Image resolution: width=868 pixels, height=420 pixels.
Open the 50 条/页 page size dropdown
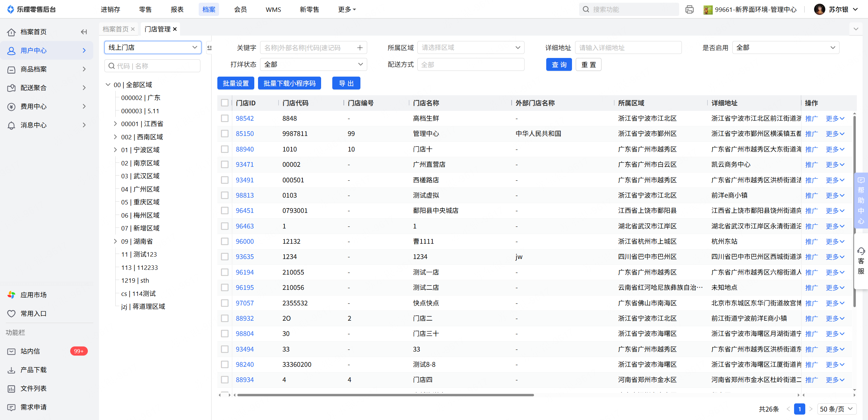click(836, 409)
